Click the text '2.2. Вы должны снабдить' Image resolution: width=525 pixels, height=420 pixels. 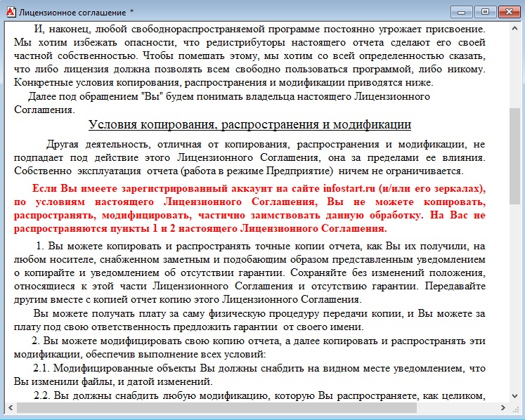coord(96,395)
